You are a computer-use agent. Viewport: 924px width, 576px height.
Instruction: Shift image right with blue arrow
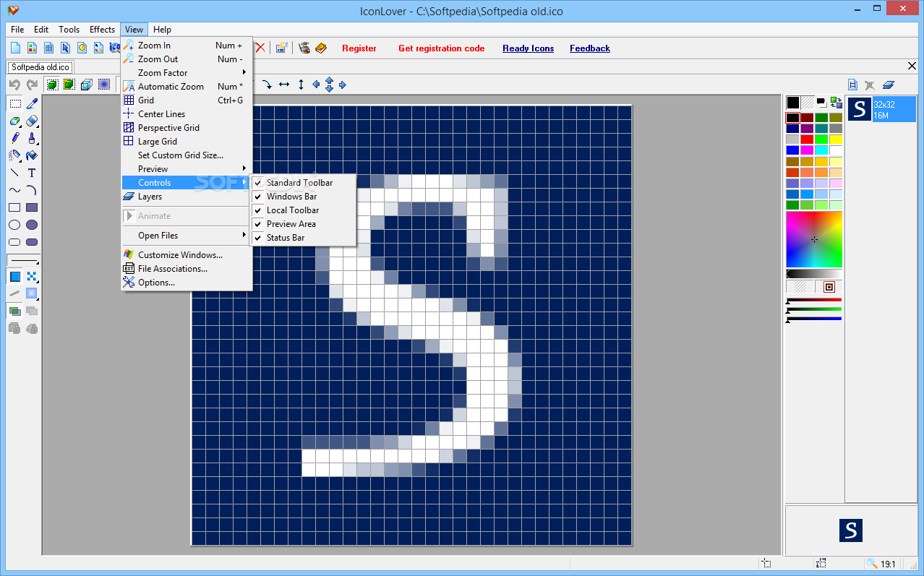pos(343,85)
